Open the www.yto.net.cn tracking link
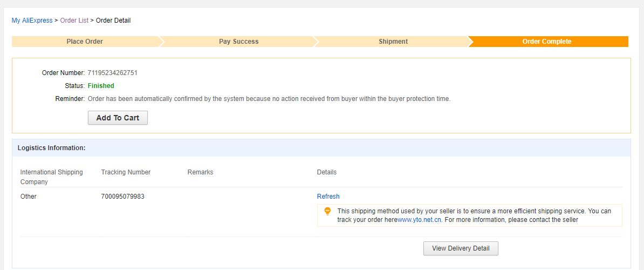The image size is (644, 270). 420,220
